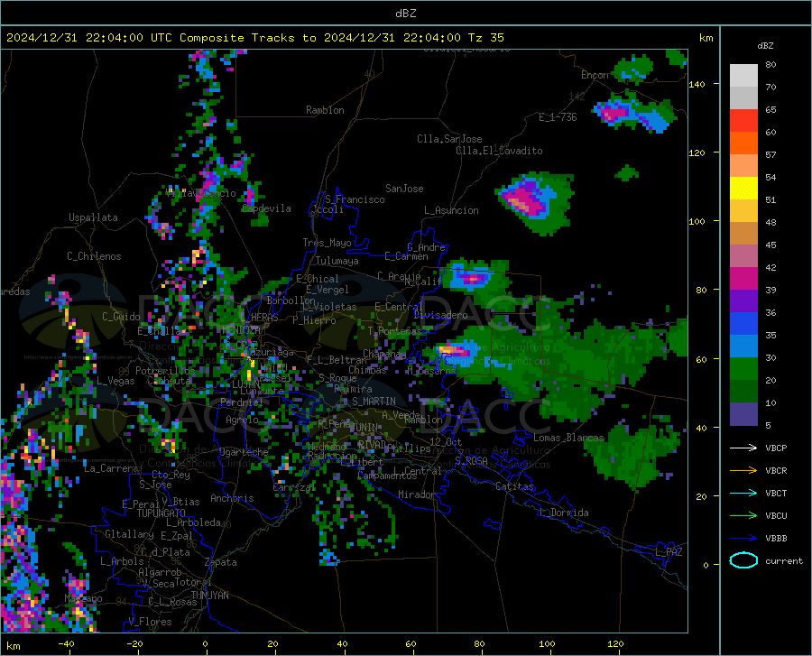Click the 'VBBB' legend label
The width and height of the screenshot is (812, 656).
point(776,539)
